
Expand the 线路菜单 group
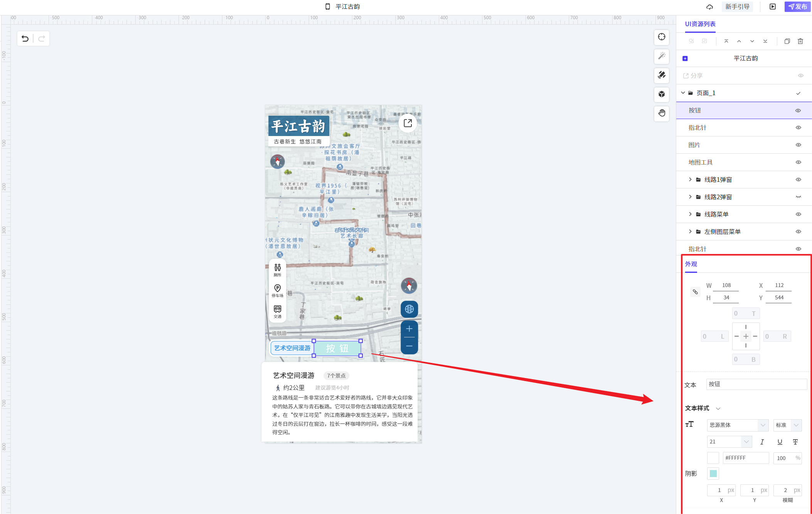[690, 214]
